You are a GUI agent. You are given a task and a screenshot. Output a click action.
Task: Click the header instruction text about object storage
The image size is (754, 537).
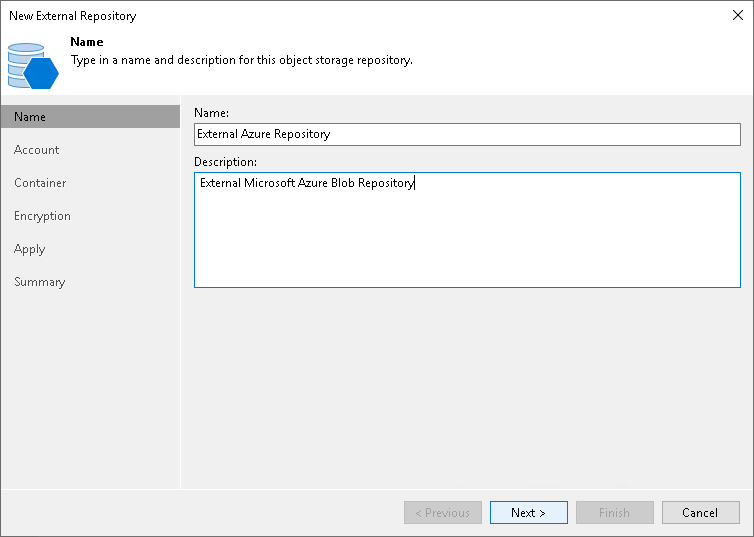pos(242,60)
